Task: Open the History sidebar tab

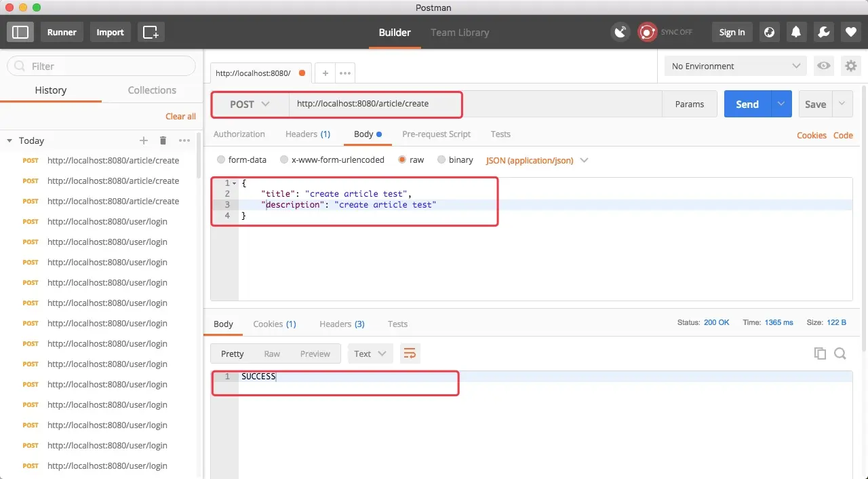Action: [51, 90]
